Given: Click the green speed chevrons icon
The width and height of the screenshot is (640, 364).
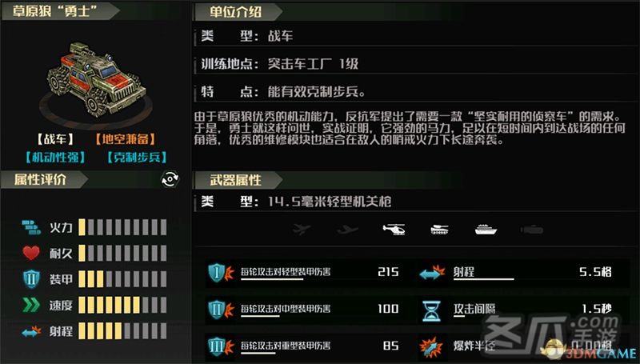Looking at the screenshot, I should pos(31,305).
